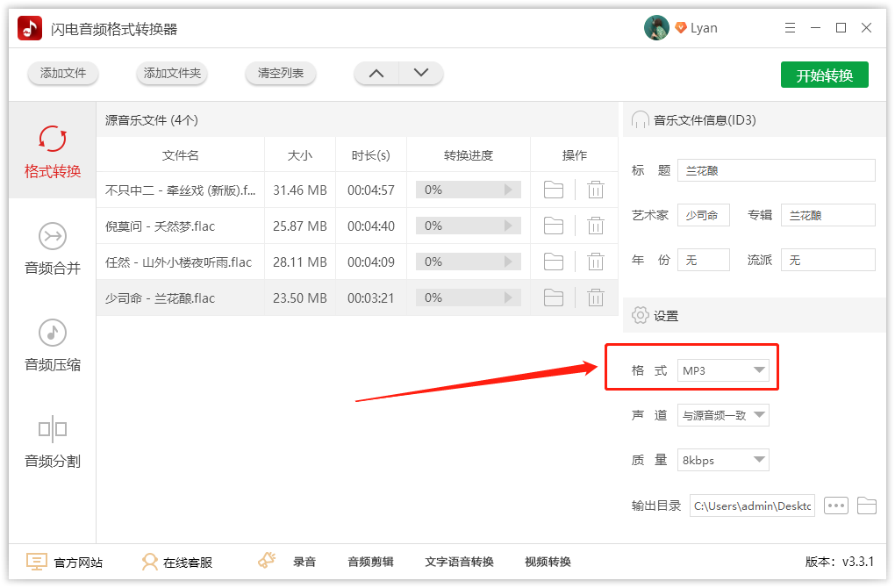Open 录音 recording tool in bottom bar
This screenshot has height=588, width=895.
coord(291,562)
